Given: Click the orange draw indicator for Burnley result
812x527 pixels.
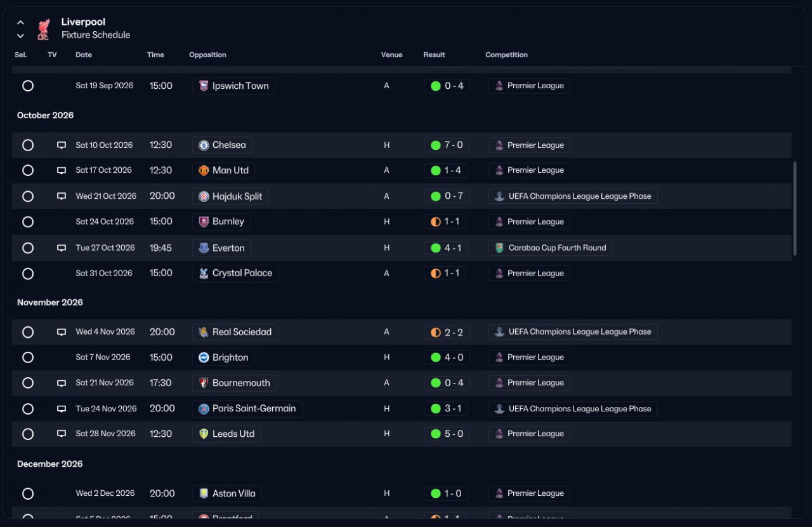Looking at the screenshot, I should [436, 222].
